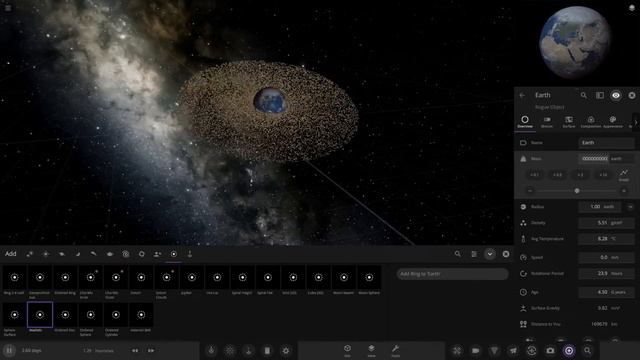Switch to the Composition tab

pos(591,122)
